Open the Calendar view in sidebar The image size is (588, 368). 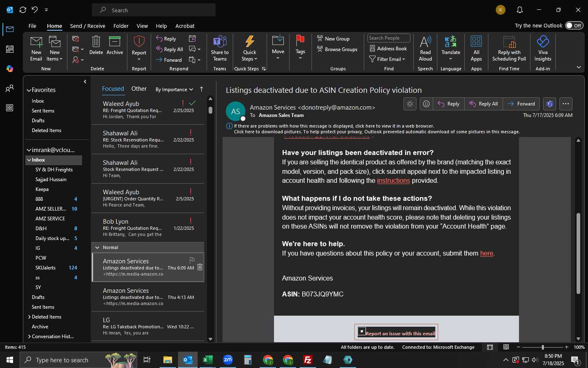10,49
